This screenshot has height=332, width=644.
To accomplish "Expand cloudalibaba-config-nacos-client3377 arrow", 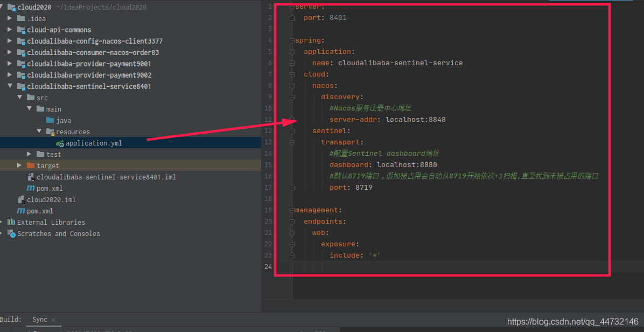I will [x=10, y=41].
